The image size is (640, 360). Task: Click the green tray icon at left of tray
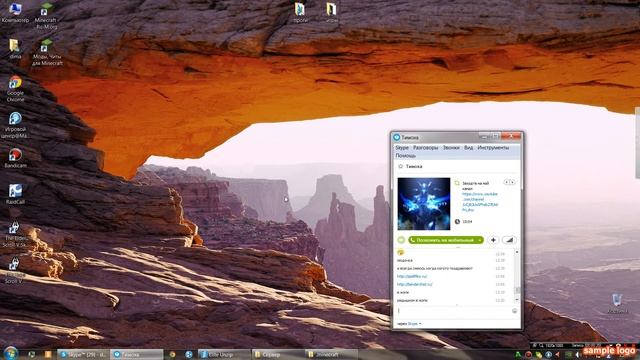point(518,355)
